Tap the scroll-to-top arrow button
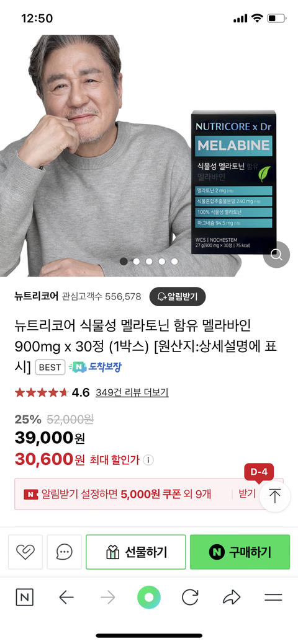The height and width of the screenshot is (644, 298). 274,496
